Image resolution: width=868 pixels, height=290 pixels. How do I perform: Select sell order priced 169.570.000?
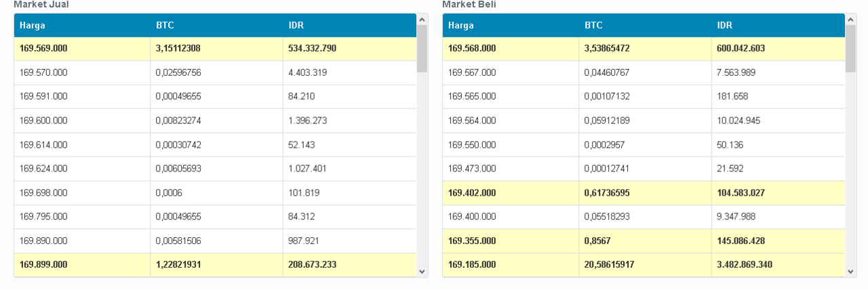coord(43,72)
